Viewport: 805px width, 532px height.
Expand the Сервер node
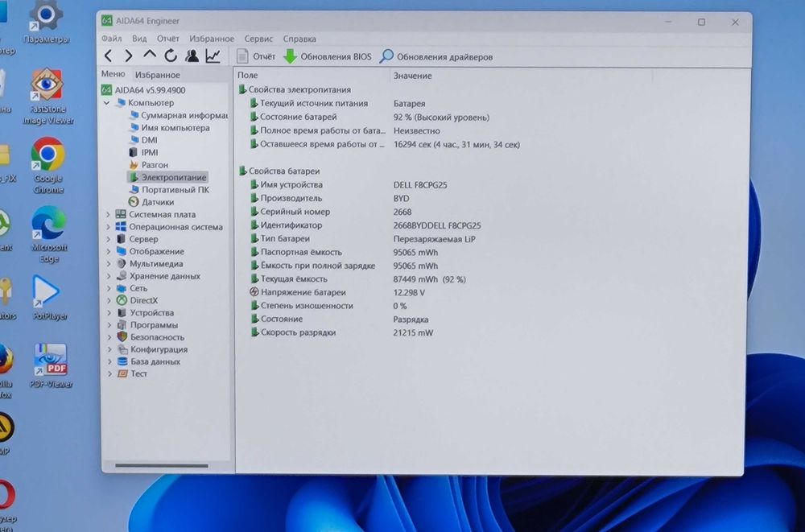pyautogui.click(x=109, y=239)
